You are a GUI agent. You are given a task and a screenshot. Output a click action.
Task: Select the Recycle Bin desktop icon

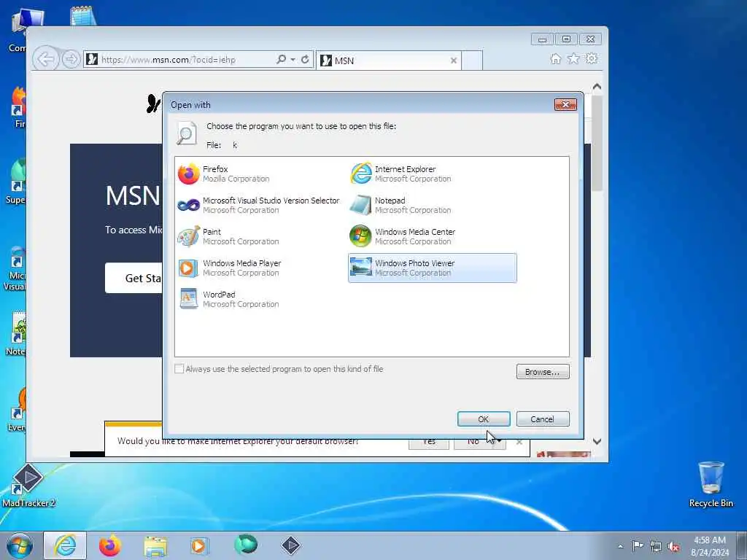point(711,484)
